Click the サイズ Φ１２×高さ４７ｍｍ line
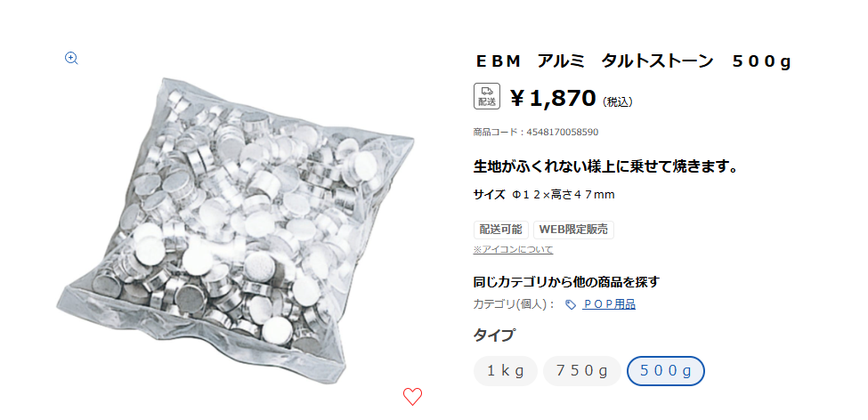The image size is (868, 420). pyautogui.click(x=544, y=195)
